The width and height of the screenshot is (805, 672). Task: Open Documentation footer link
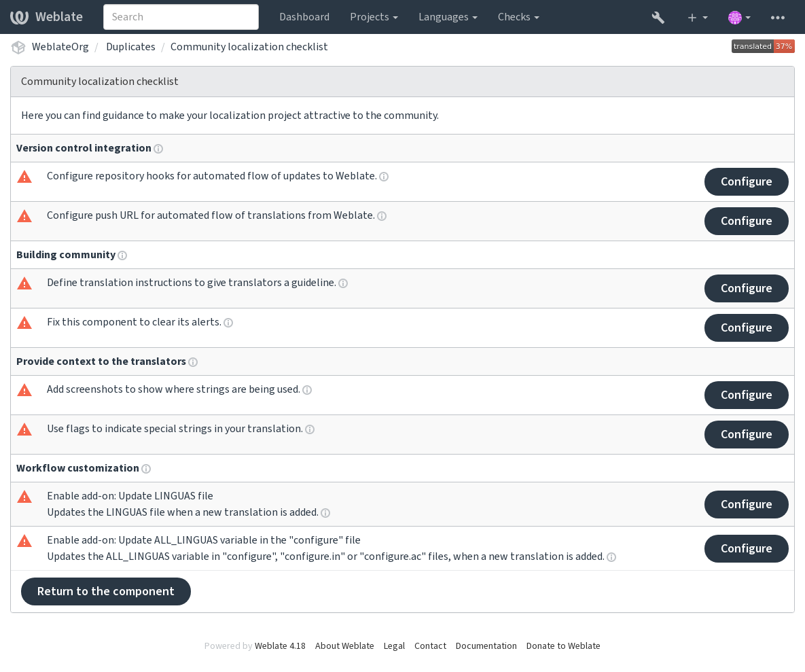(486, 646)
